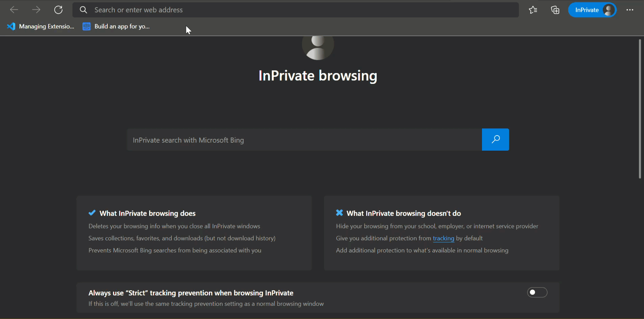Toggle the 'Strict' tracking prevention switch
Viewport: 644px width, 319px height.
pyautogui.click(x=537, y=292)
